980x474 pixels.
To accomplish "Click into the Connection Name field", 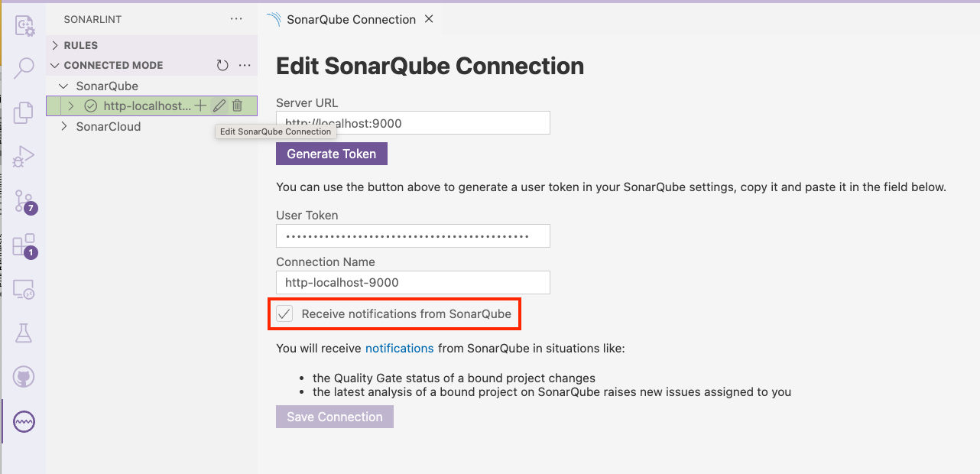I will click(413, 283).
